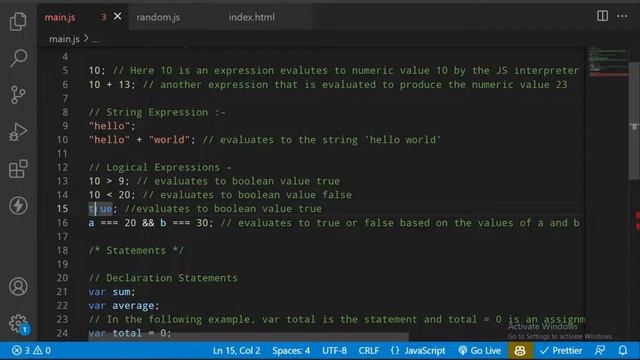Click the selected word true on line 15
Viewport: 640px width, 360px height.
(100, 209)
